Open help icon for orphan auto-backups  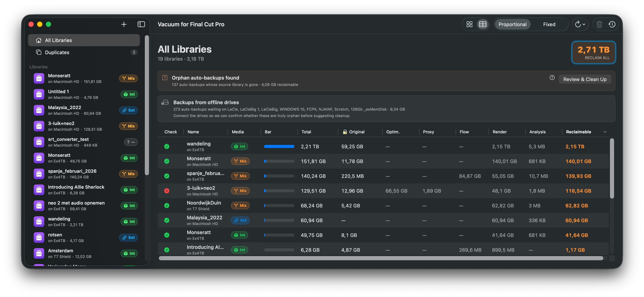(x=552, y=78)
